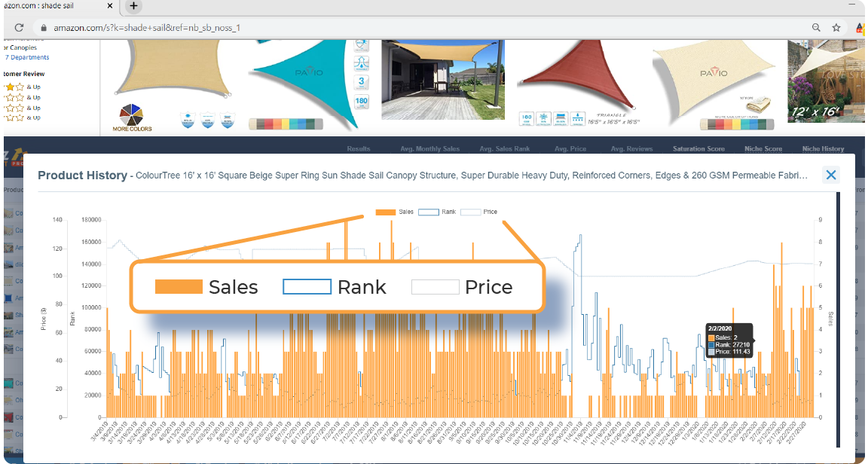Image resolution: width=868 pixels, height=464 pixels.
Task: Open a new browser tab with the plus button
Action: click(133, 6)
